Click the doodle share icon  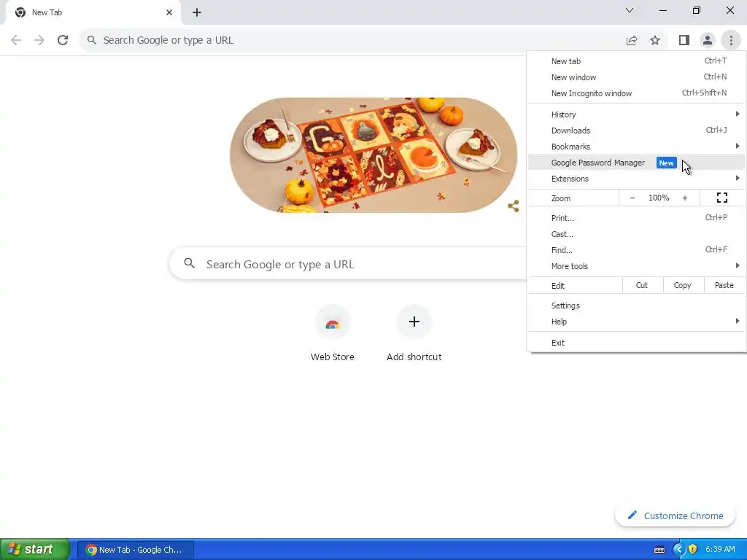tap(513, 206)
